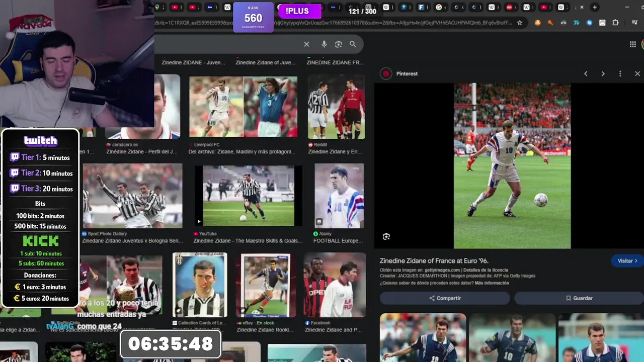The width and height of the screenshot is (644, 362).
Task: Click the 'Zinedine Zidane - The Maestro Skills & Goals...' caption
Action: click(248, 241)
